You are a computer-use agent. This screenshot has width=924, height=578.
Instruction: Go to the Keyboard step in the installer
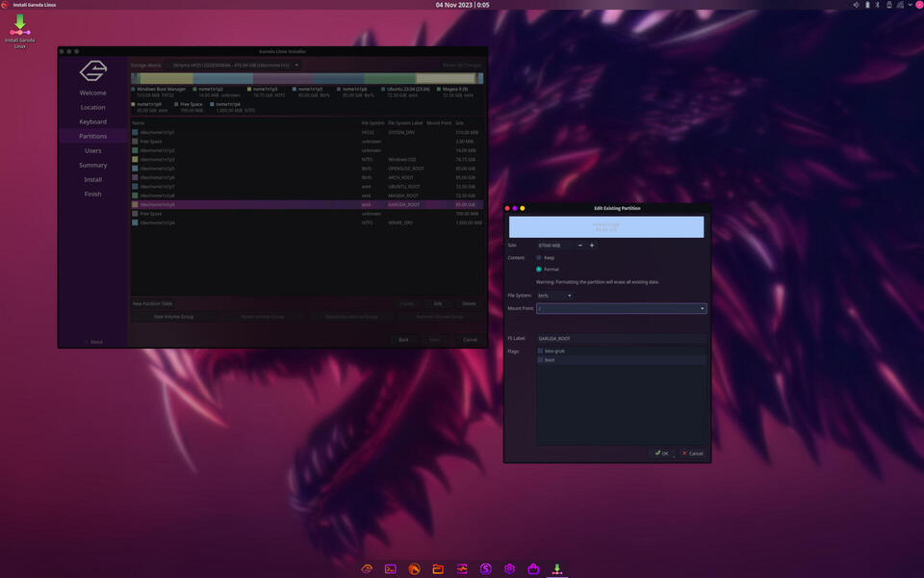click(93, 122)
